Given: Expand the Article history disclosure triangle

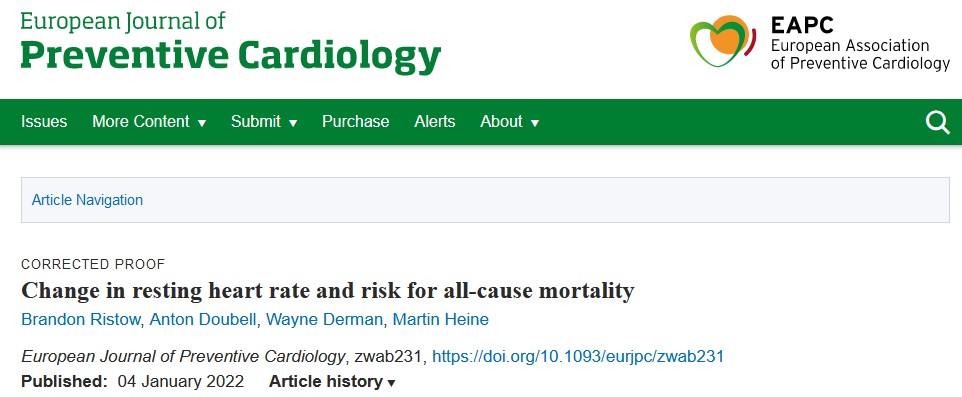Looking at the screenshot, I should pos(391,384).
